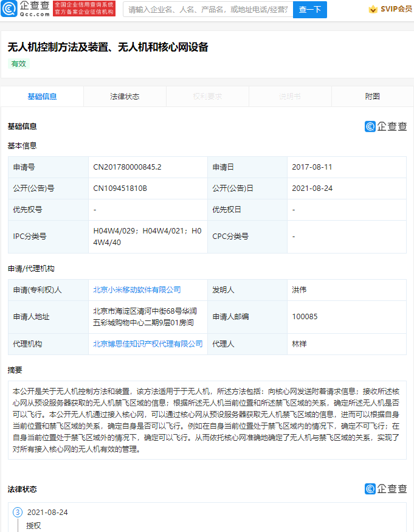
Task: Click the 企查查 watermark logo beside 法律状态
Action: click(x=385, y=489)
